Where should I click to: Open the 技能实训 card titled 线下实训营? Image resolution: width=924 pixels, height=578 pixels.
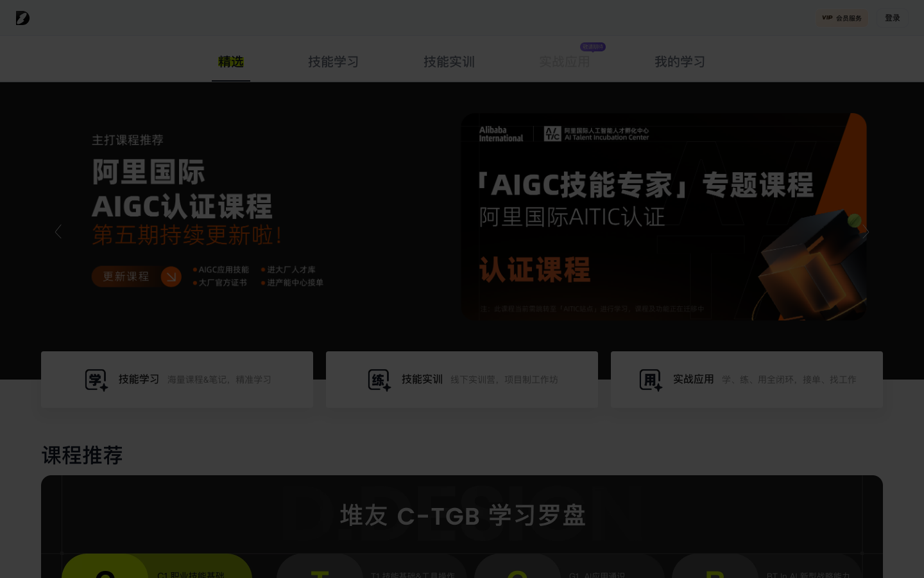pos(462,380)
